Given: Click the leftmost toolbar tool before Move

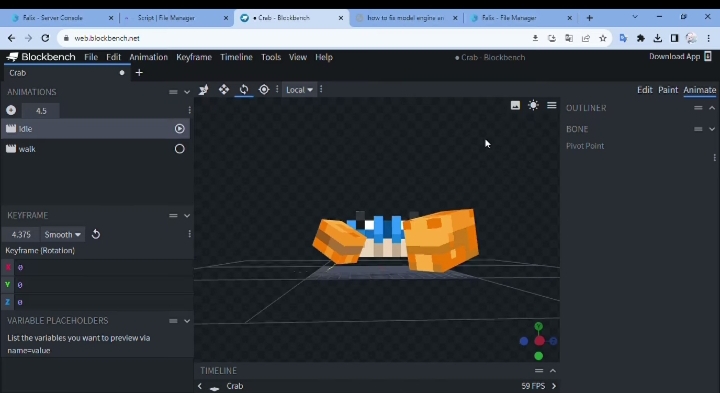Looking at the screenshot, I should coord(203,90).
